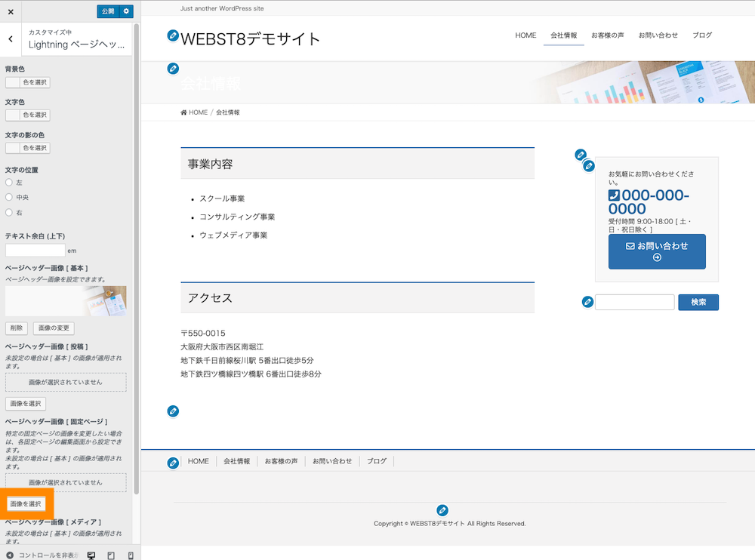Go back using the panel's left chevron
Image resolution: width=755 pixels, height=560 pixels.
click(10, 39)
